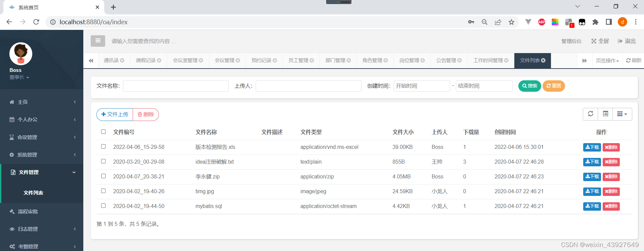Click the toolbar 删除 button
The width and height of the screenshot is (644, 251).
coord(146,114)
